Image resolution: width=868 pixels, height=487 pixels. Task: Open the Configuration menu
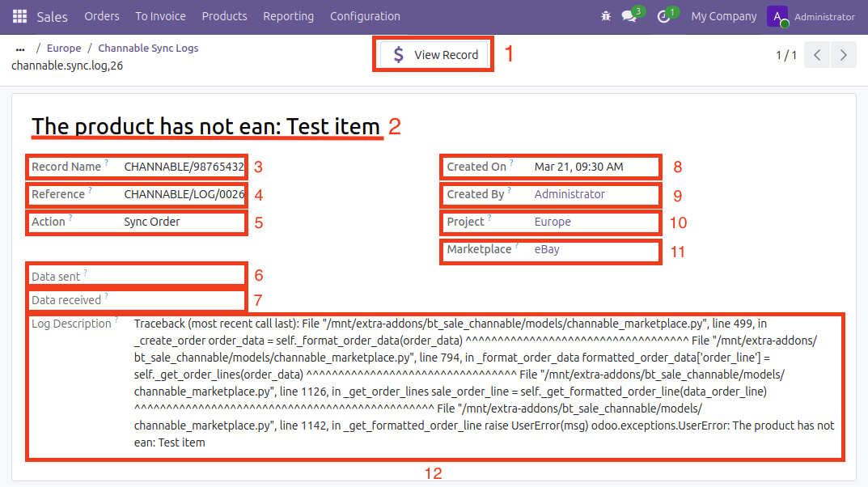[x=365, y=16]
